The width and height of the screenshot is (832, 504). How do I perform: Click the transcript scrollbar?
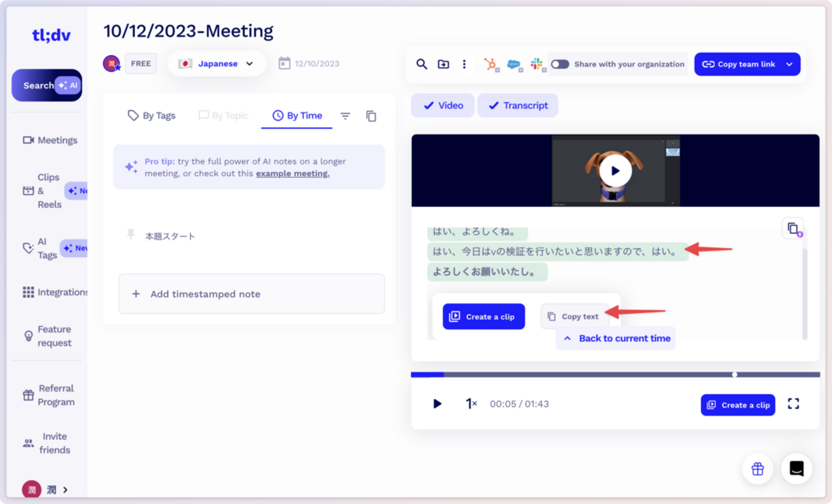[x=804, y=293]
